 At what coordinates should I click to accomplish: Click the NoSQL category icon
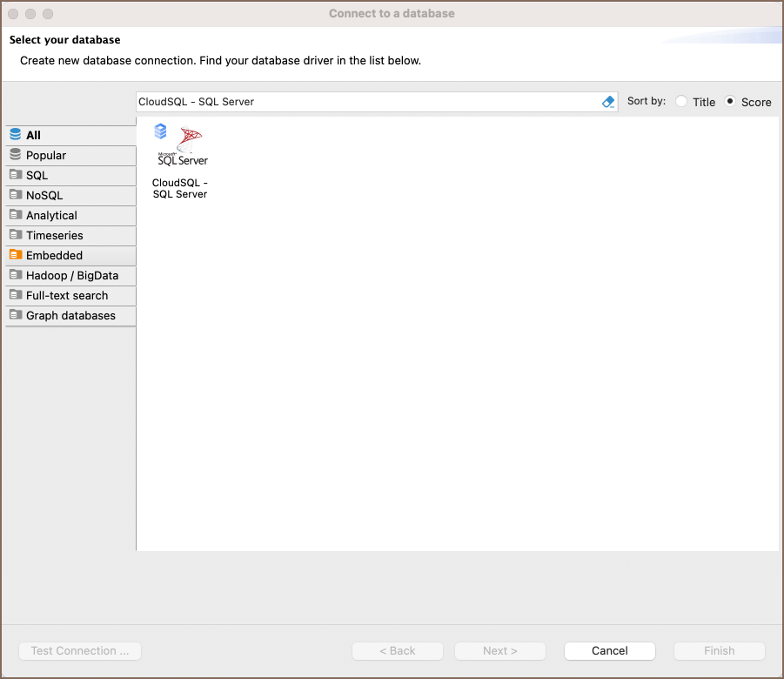click(17, 195)
